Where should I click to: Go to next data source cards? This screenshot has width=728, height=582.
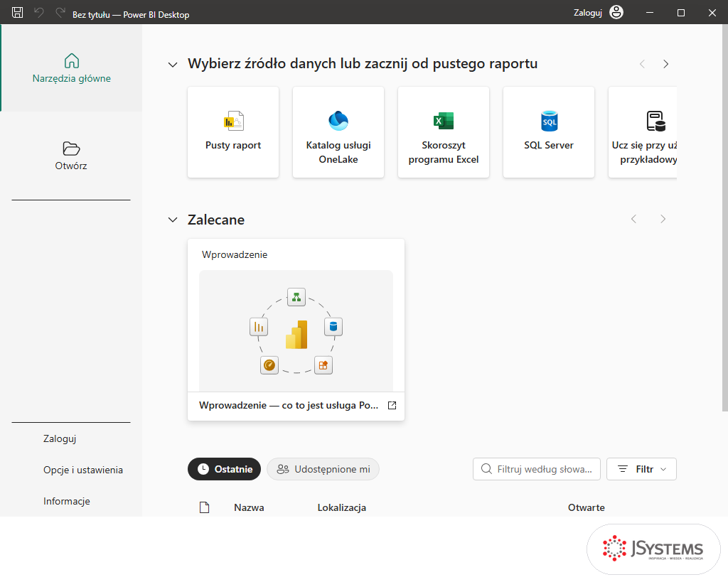point(665,64)
